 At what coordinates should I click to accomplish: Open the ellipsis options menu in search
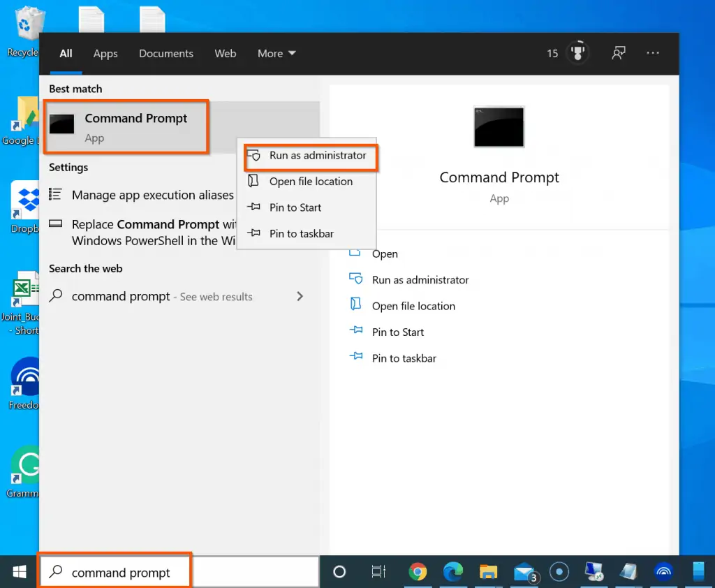tap(653, 53)
